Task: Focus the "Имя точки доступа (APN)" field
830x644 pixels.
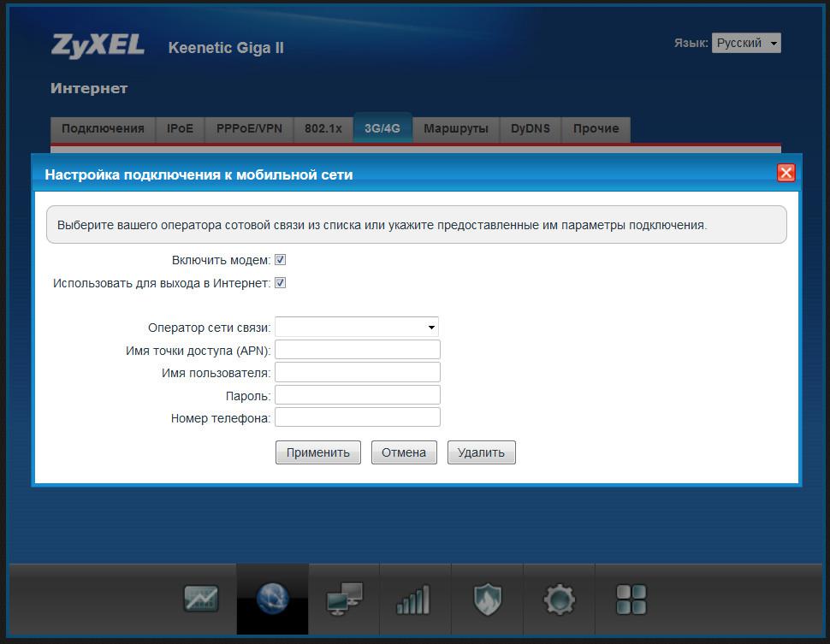Action: pyautogui.click(x=357, y=350)
